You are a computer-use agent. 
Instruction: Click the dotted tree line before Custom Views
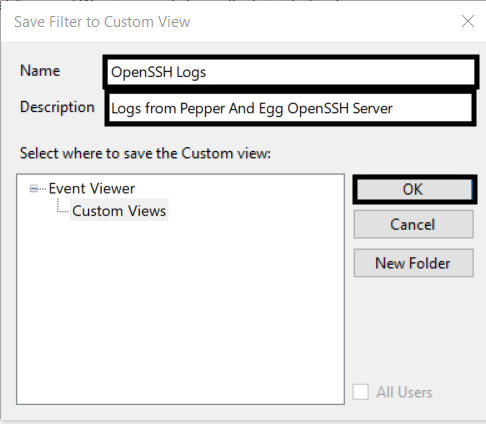(x=62, y=206)
